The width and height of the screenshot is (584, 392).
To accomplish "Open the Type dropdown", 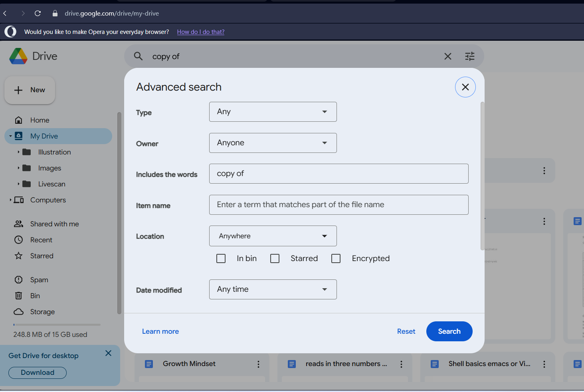I will click(273, 112).
